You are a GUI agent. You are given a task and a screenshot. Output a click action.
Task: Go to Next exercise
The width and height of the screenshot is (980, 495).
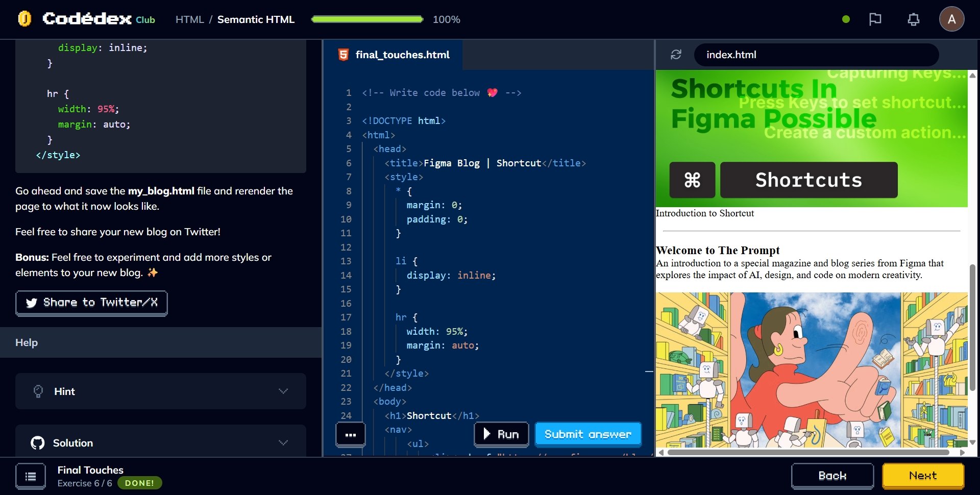(922, 476)
